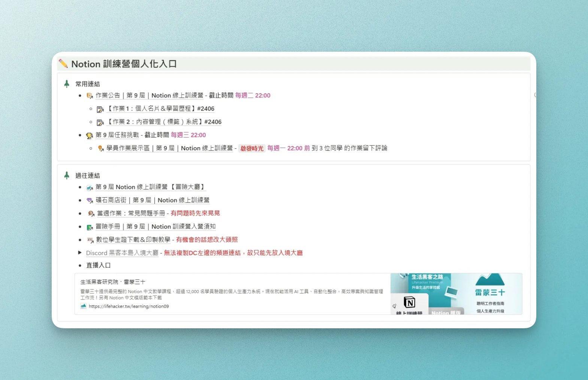The image size is (588, 380).
Task: Click the pencil emoji icon beside page title
Action: tap(63, 64)
